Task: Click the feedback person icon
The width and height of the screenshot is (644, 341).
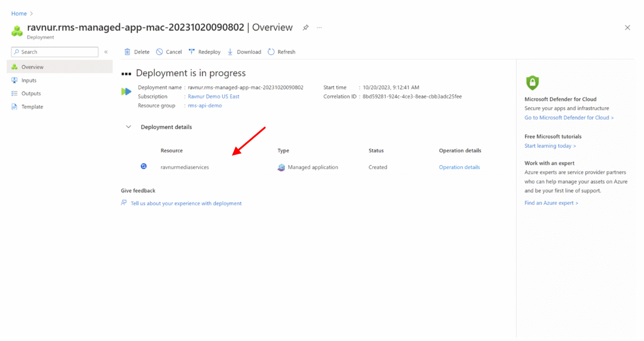Action: pos(124,203)
